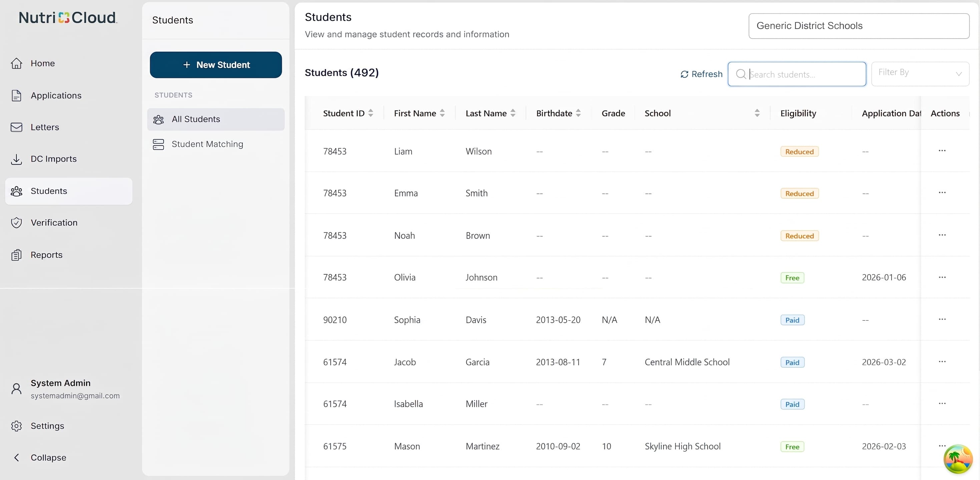The height and width of the screenshot is (480, 980).
Task: Click the Eligibility column header
Action: (x=798, y=113)
